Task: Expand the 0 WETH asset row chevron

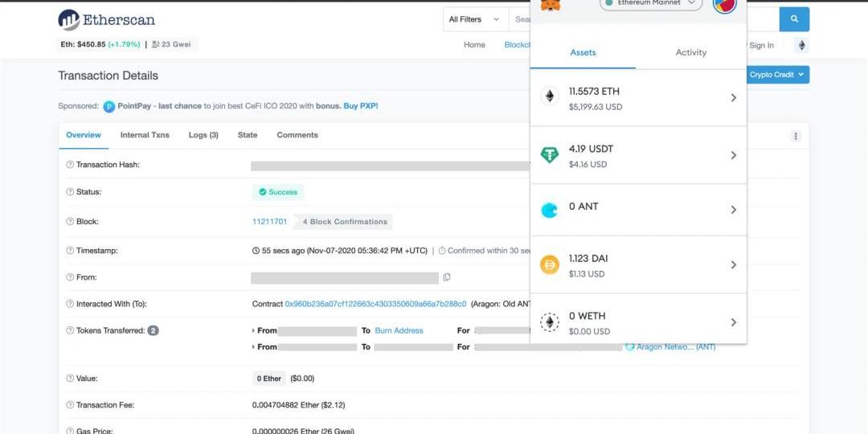Action: click(x=734, y=322)
